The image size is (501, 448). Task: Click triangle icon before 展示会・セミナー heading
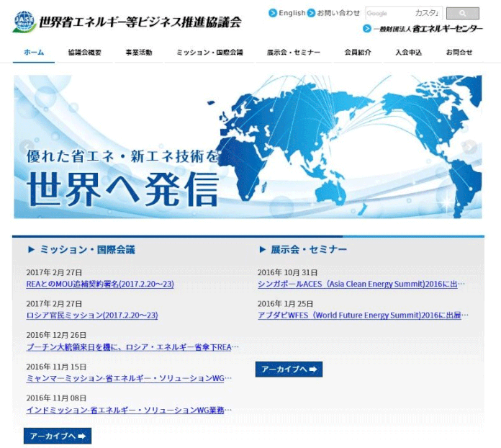tap(262, 250)
